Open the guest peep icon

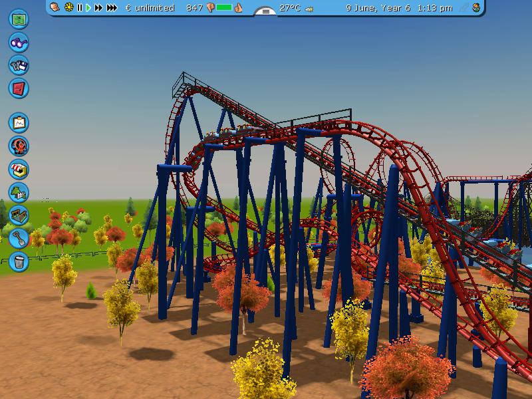click(x=476, y=7)
